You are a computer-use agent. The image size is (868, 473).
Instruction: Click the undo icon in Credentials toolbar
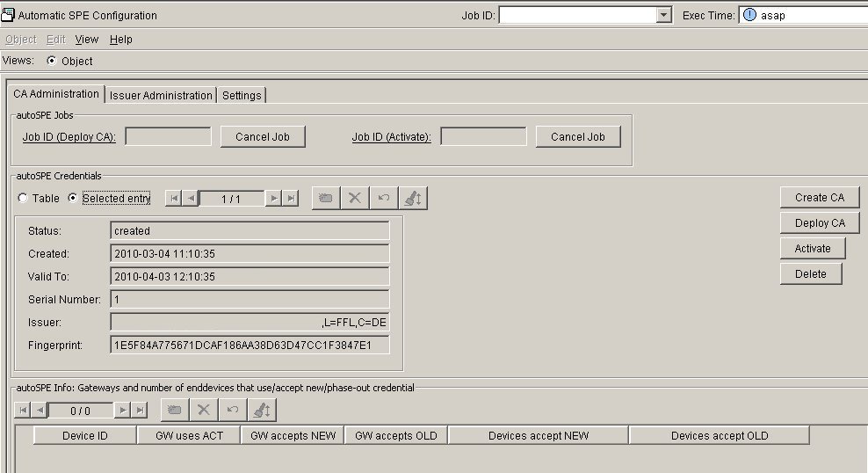pos(384,199)
